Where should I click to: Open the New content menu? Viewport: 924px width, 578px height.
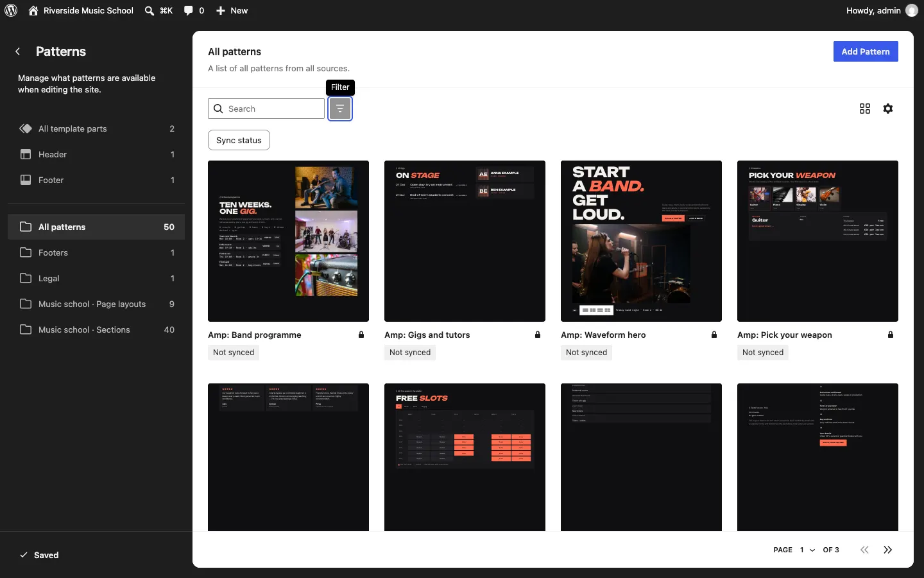pos(232,10)
